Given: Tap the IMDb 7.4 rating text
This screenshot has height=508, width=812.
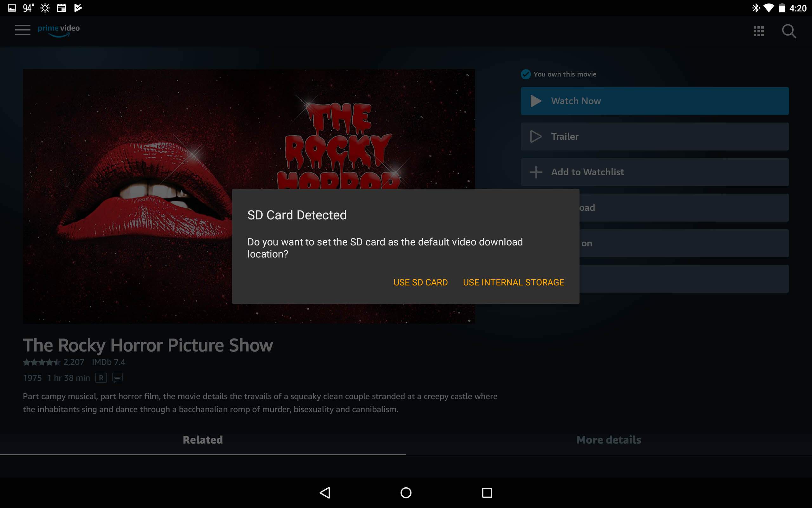Looking at the screenshot, I should [x=108, y=362].
